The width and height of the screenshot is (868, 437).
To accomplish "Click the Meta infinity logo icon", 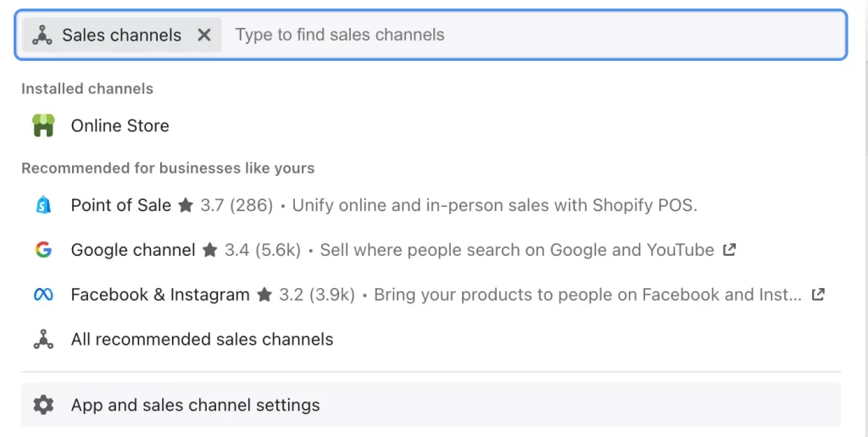I will click(x=43, y=295).
